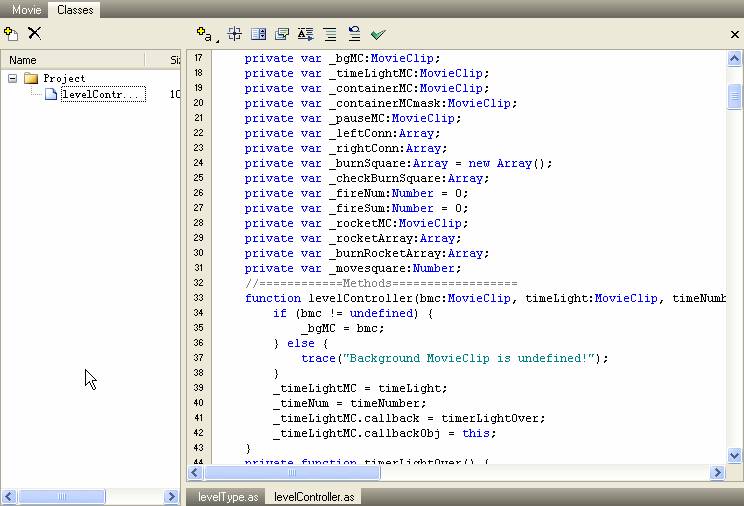The height and width of the screenshot is (506, 744).
Task: Click line number 33 in the gutter
Action: 198,298
